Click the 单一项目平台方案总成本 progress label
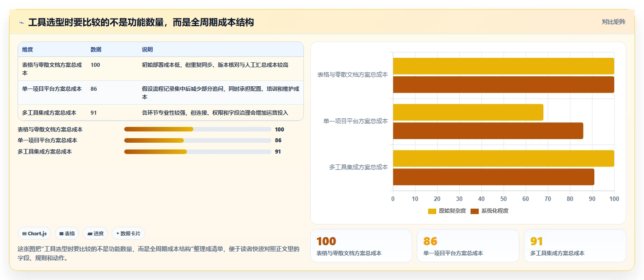 (47, 140)
